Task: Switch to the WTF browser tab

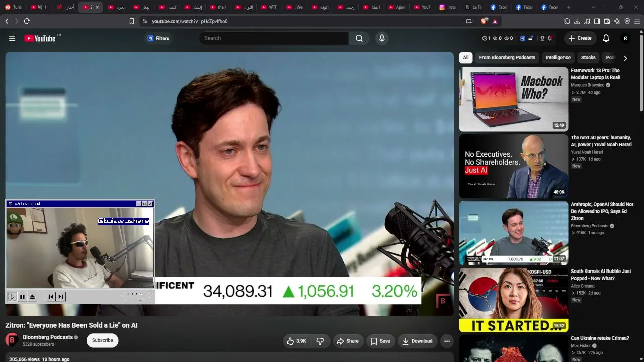Action: point(268,7)
